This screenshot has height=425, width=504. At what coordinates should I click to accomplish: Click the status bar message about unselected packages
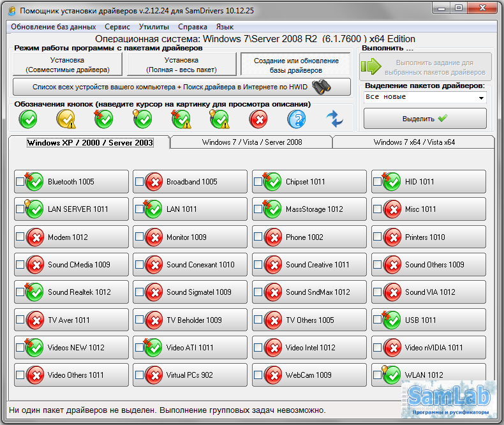pos(167,410)
